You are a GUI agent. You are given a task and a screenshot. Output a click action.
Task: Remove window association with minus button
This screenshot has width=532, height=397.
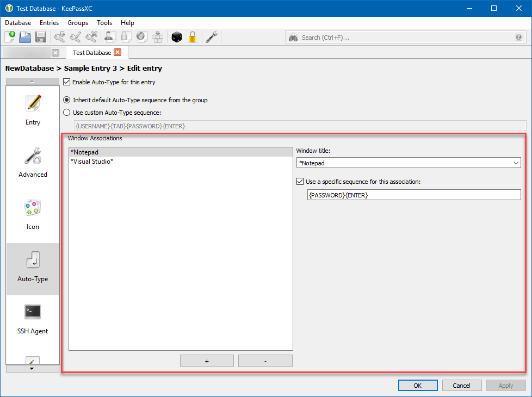click(x=265, y=361)
